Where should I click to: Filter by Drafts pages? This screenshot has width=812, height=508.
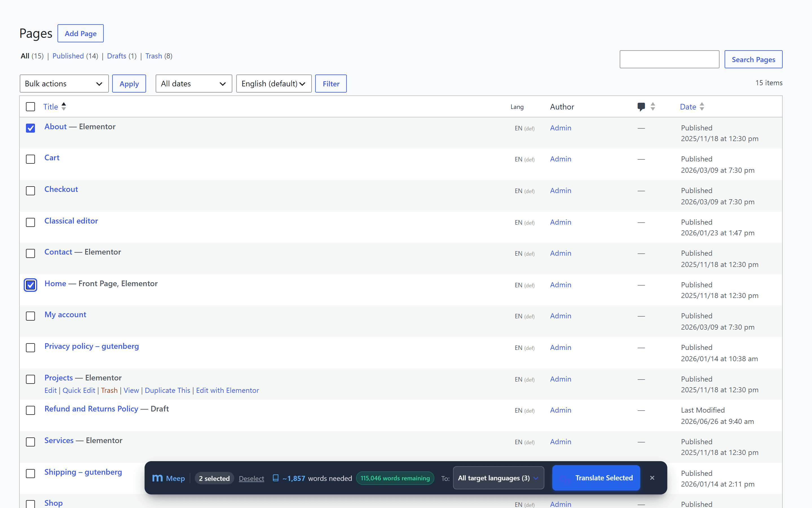coord(116,56)
